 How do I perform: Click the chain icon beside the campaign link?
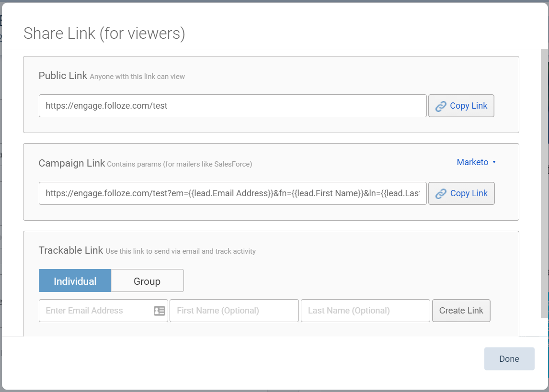click(x=441, y=194)
